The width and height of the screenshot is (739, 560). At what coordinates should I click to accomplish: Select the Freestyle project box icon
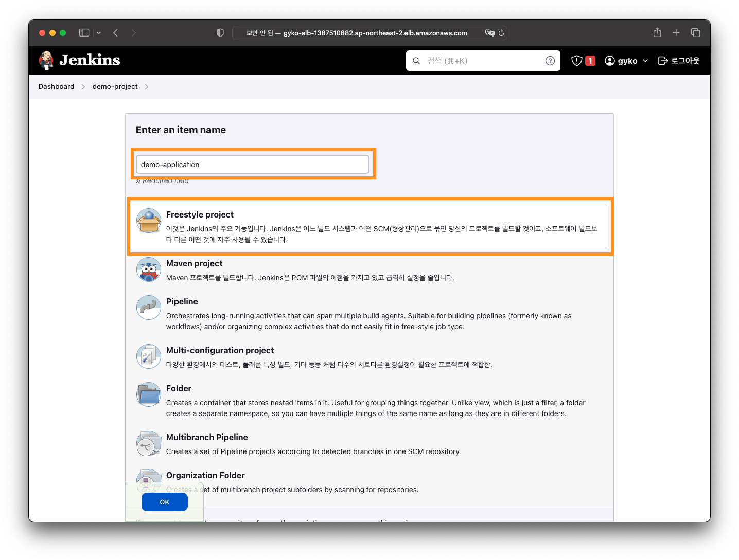click(149, 221)
